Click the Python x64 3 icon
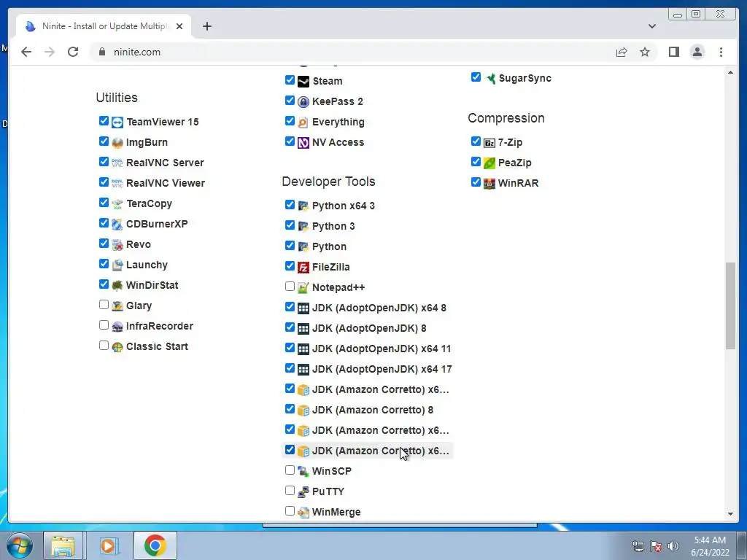The image size is (747, 560). pyautogui.click(x=303, y=206)
